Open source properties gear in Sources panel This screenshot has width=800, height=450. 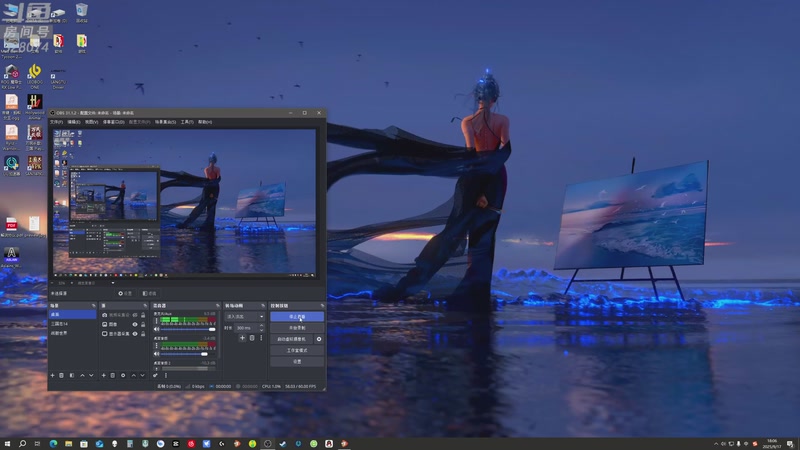[123, 376]
